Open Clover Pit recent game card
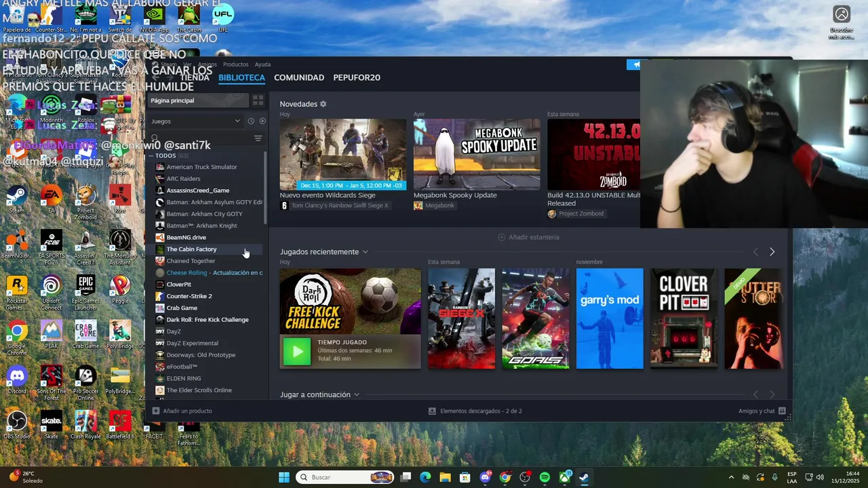Image resolution: width=868 pixels, height=488 pixels. [684, 319]
